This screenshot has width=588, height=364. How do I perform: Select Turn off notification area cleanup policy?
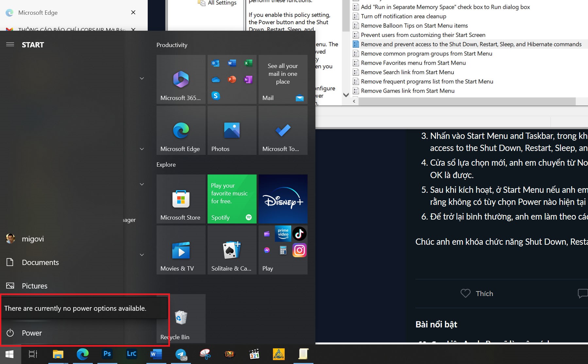click(403, 16)
